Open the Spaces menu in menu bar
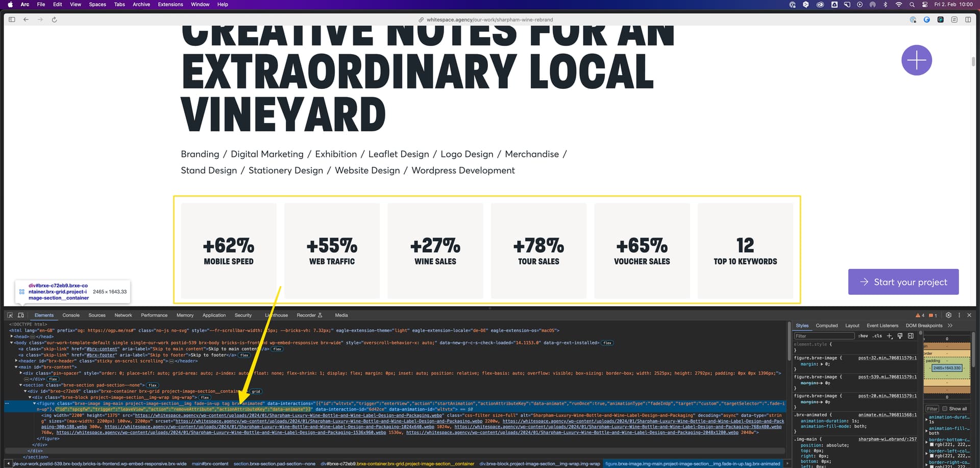The height and width of the screenshot is (468, 980). click(x=97, y=5)
